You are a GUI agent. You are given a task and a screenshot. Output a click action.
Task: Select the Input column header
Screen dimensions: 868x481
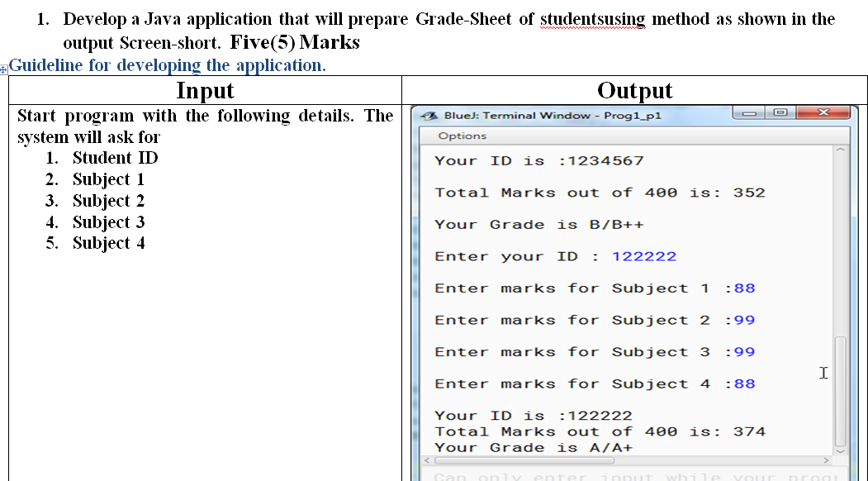204,90
